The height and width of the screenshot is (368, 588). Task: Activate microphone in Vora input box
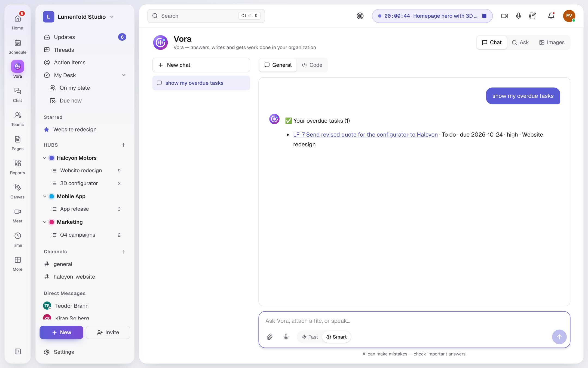[286, 337]
